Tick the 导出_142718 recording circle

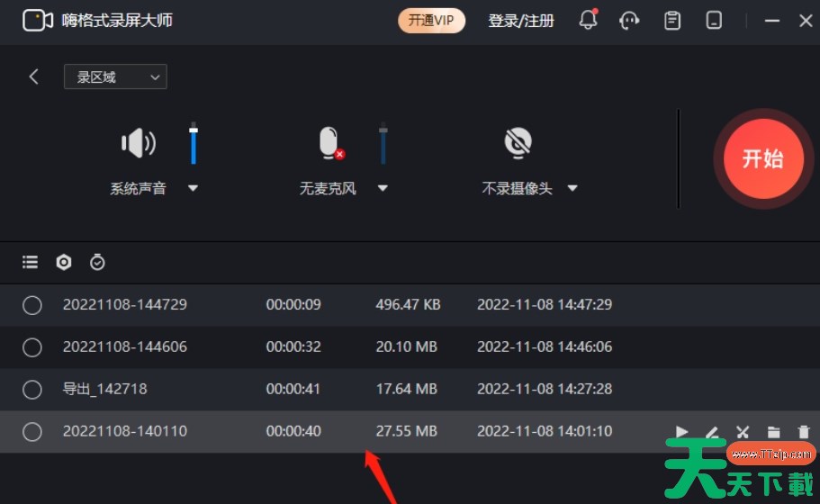[32, 390]
